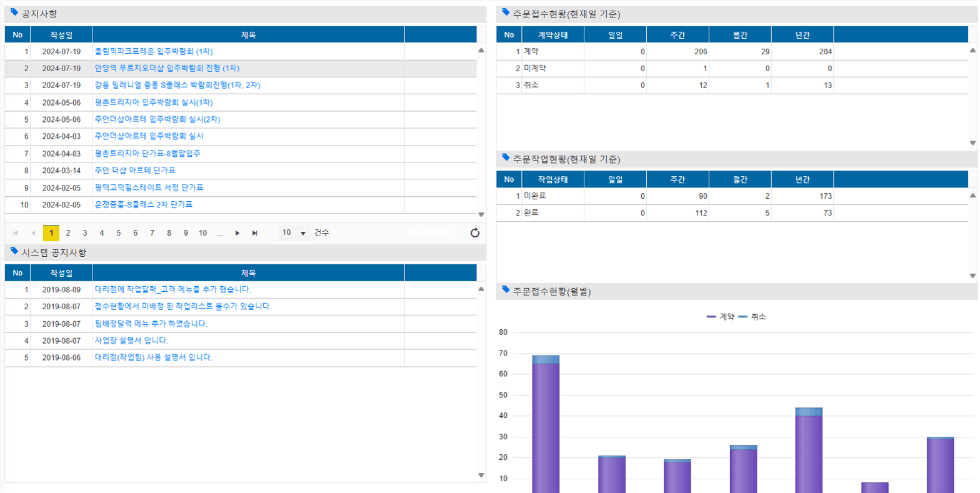Select page 10 in notice pager

pos(202,233)
